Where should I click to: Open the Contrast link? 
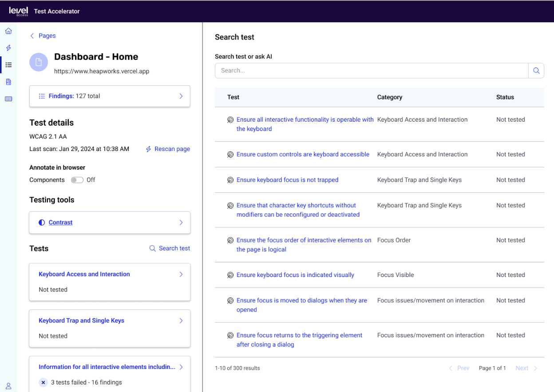tap(60, 222)
